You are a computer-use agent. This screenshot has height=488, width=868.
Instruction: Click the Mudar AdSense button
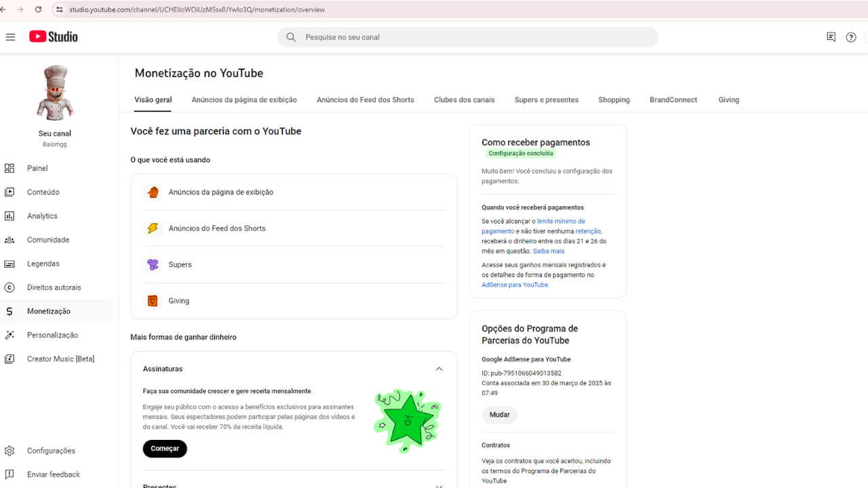[x=500, y=415]
